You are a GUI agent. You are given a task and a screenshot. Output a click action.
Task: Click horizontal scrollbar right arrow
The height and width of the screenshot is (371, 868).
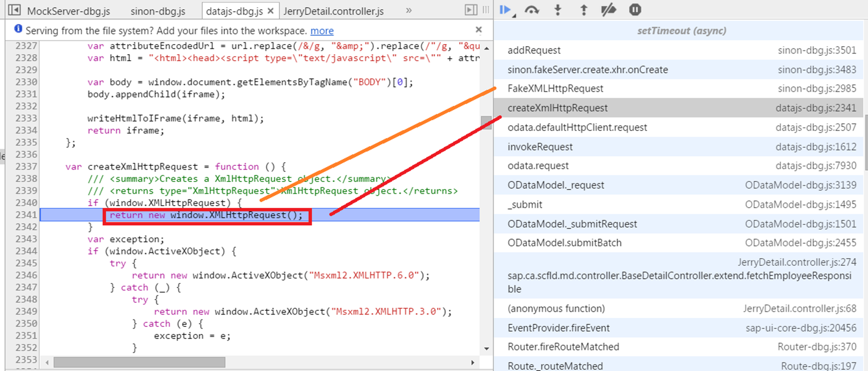(472, 362)
